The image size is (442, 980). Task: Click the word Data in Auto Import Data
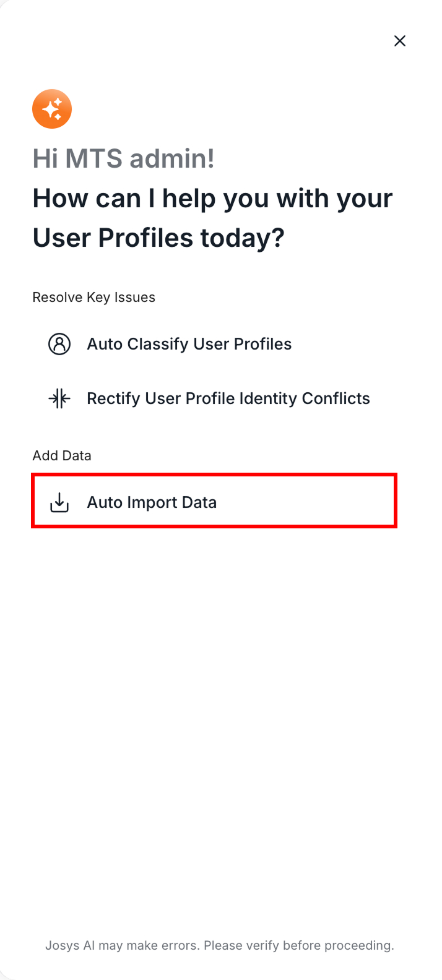[199, 502]
